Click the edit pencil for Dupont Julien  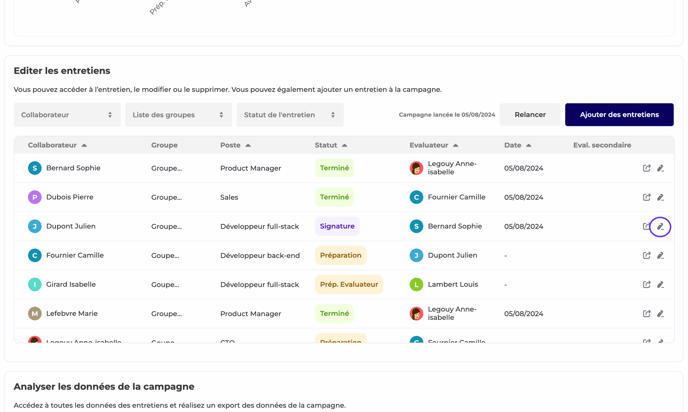pyautogui.click(x=660, y=226)
